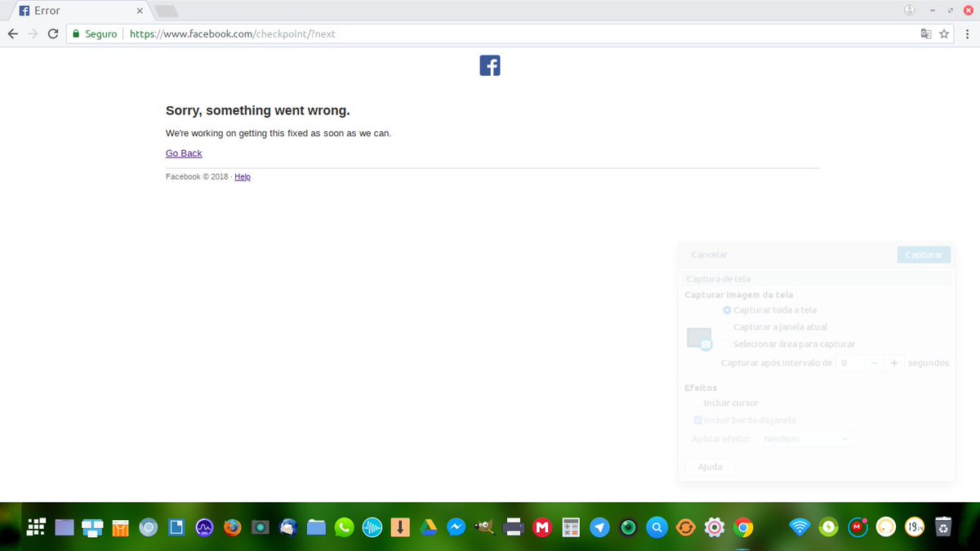The width and height of the screenshot is (980, 551).
Task: Open the green battery power icon in dock
Action: click(x=829, y=527)
